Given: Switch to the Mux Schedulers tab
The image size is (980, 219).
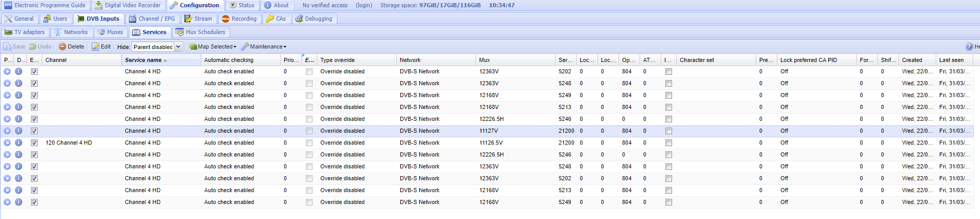Looking at the screenshot, I should pyautogui.click(x=200, y=32).
